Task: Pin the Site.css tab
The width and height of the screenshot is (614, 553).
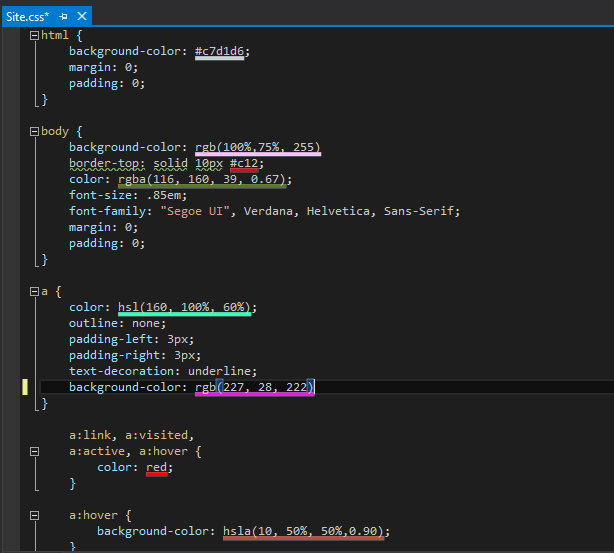Action: (x=64, y=17)
